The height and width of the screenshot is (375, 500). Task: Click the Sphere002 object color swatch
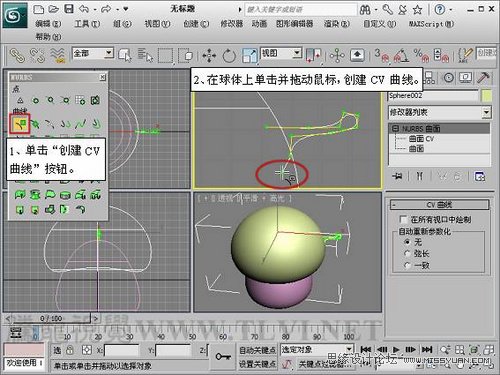click(487, 96)
